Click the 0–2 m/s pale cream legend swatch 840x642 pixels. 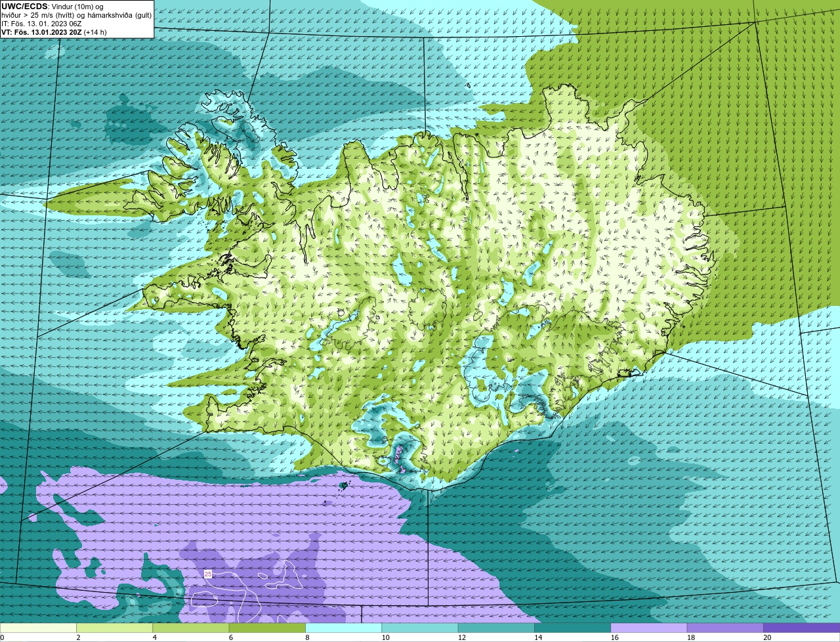pyautogui.click(x=39, y=628)
